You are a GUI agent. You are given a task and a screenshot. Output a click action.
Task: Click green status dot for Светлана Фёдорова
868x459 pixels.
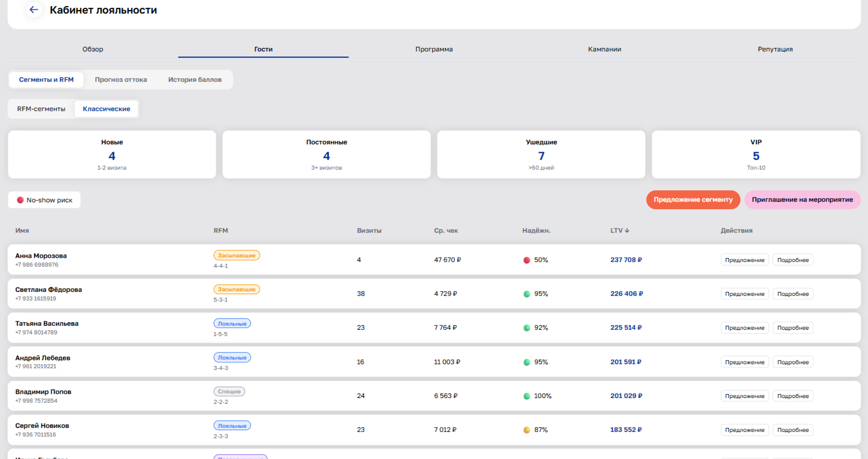click(x=527, y=294)
